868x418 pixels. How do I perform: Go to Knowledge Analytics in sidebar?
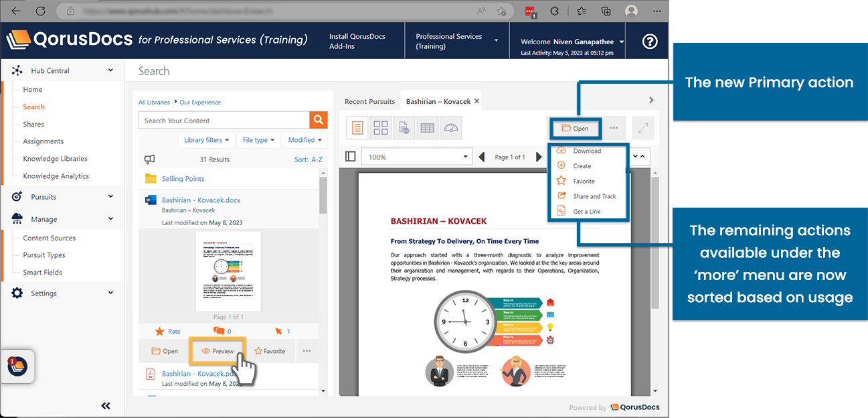coord(56,176)
